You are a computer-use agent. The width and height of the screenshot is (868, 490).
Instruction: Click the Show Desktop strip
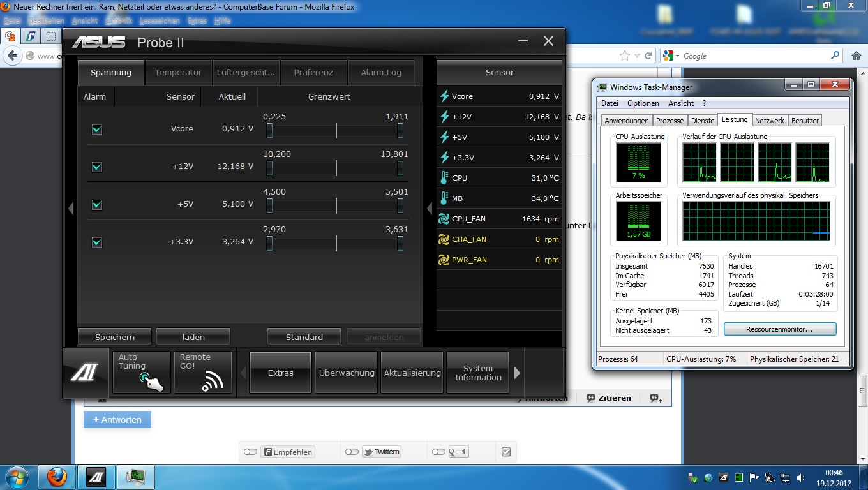coord(864,477)
